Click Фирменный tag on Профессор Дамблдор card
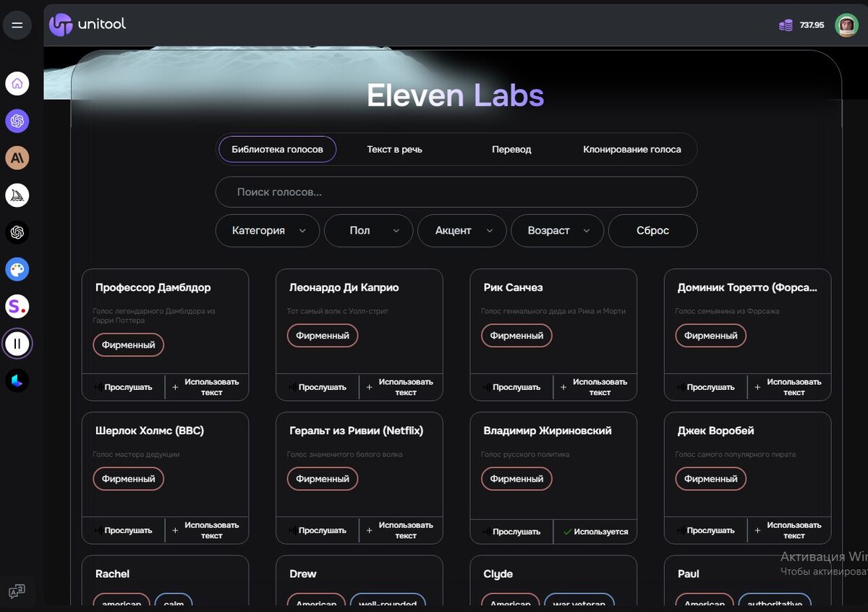868x612 pixels. 129,345
